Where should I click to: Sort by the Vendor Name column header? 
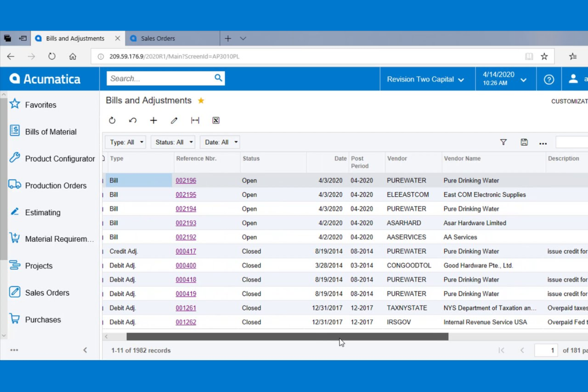pos(462,158)
